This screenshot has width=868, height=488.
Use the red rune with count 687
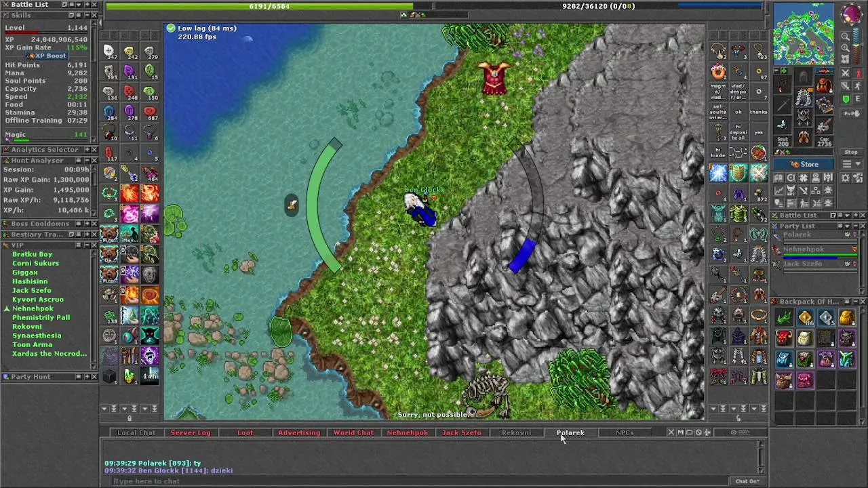150,111
